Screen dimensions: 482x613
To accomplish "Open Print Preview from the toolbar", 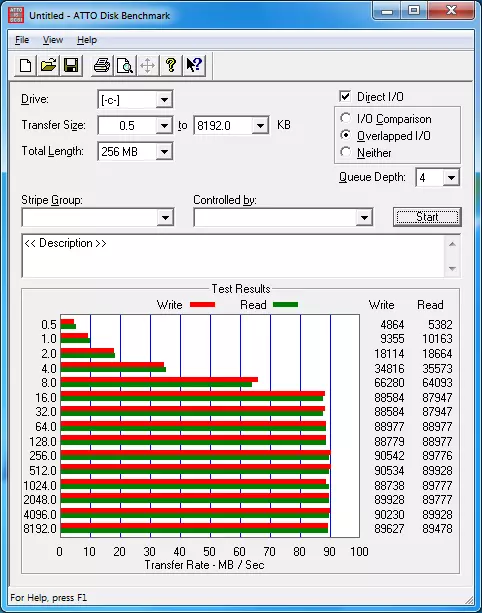I will pyautogui.click(x=125, y=65).
